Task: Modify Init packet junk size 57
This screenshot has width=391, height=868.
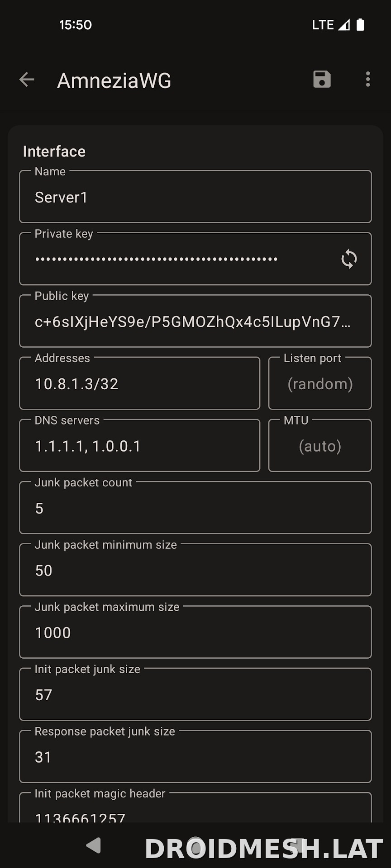Action: tap(195, 694)
